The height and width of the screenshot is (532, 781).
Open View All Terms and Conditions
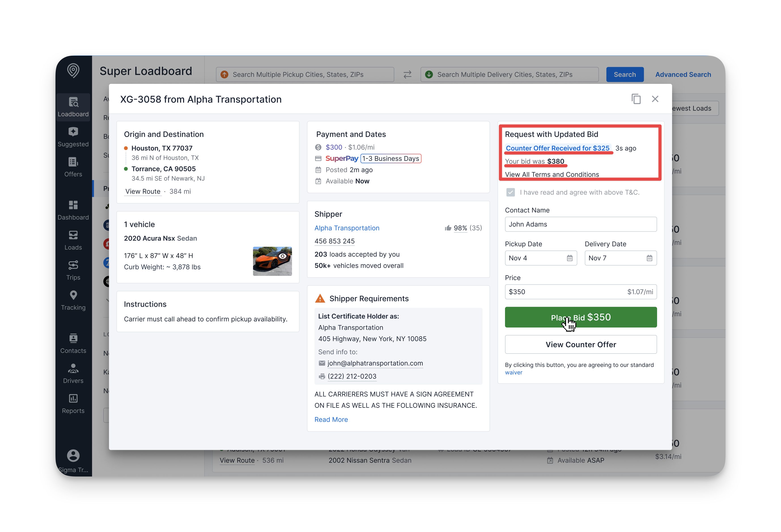[x=552, y=174]
